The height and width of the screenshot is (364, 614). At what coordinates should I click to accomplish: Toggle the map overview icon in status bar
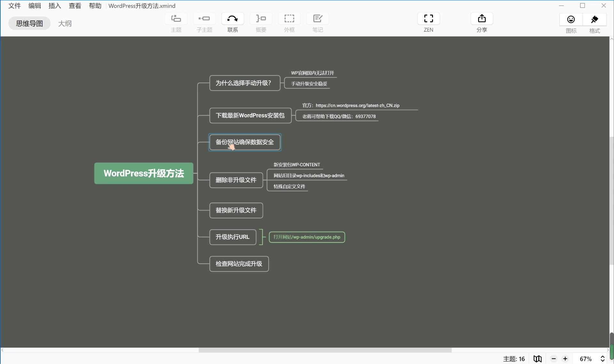point(538,359)
